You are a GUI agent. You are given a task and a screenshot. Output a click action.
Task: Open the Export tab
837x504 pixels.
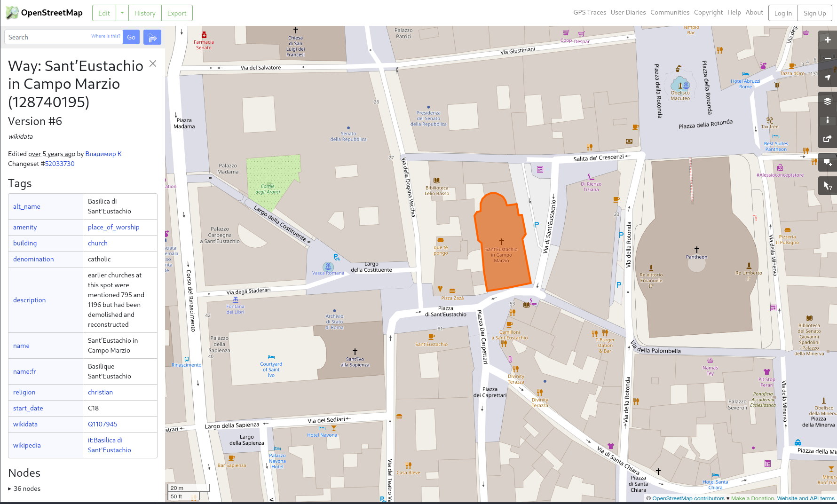(x=177, y=13)
